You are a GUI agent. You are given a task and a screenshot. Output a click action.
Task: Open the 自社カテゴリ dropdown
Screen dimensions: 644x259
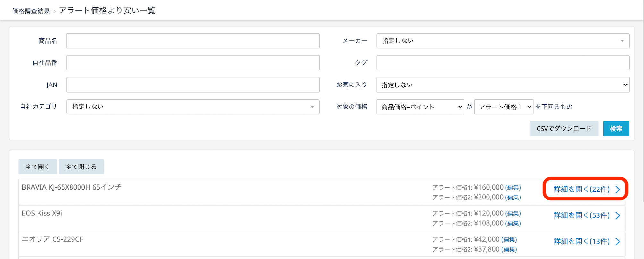193,107
